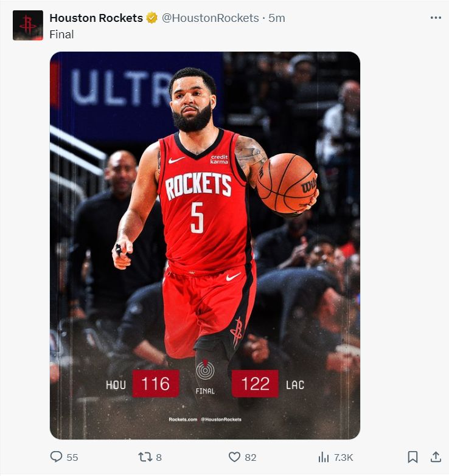View post analytics bar chart icon
The image size is (449, 476).
(324, 457)
